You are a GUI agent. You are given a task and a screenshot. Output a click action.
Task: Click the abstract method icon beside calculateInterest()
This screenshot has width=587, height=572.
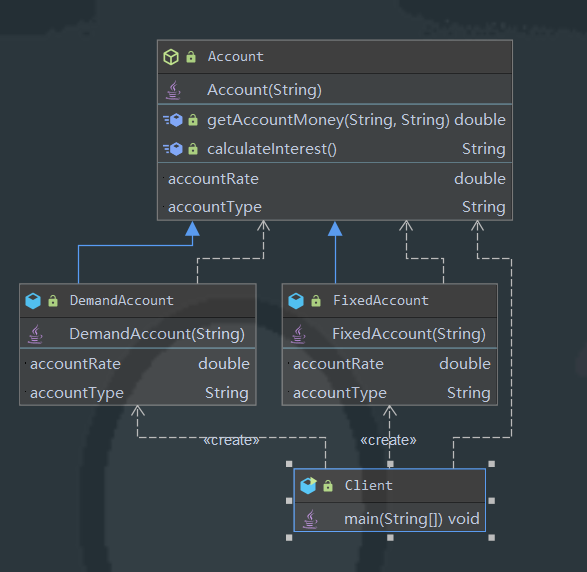173,149
